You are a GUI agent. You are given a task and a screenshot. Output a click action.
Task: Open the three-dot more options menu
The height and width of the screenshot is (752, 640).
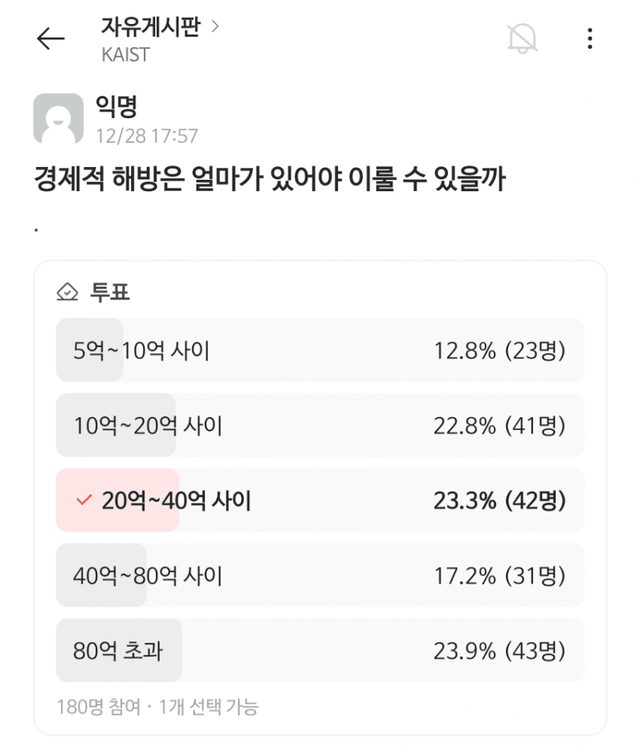[x=590, y=39]
